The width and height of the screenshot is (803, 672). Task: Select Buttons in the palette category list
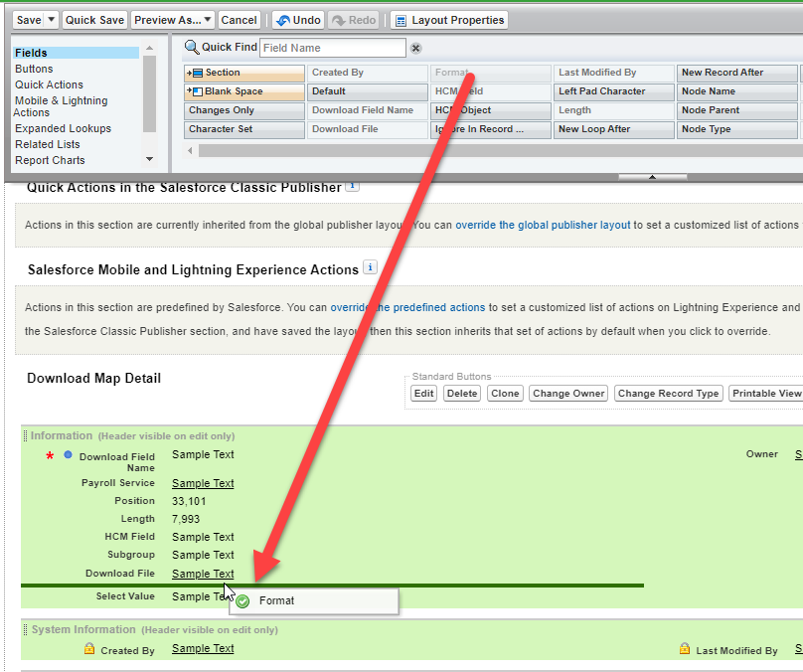[35, 69]
